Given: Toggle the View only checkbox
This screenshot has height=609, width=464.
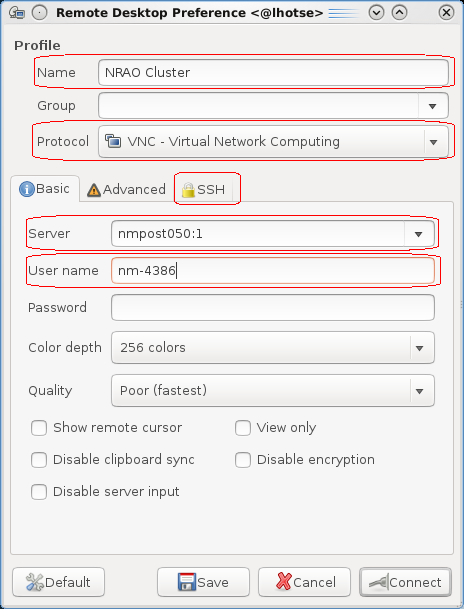Looking at the screenshot, I should [243, 428].
